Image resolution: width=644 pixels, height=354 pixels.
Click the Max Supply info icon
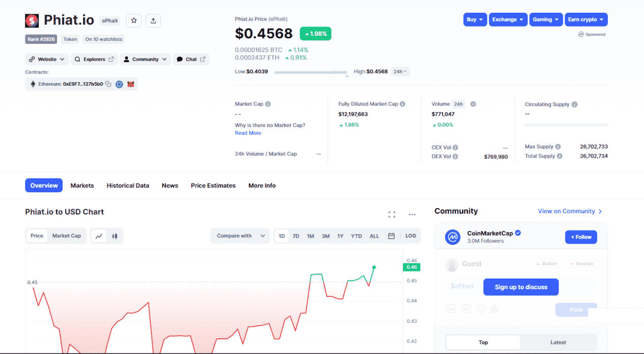pyautogui.click(x=558, y=147)
